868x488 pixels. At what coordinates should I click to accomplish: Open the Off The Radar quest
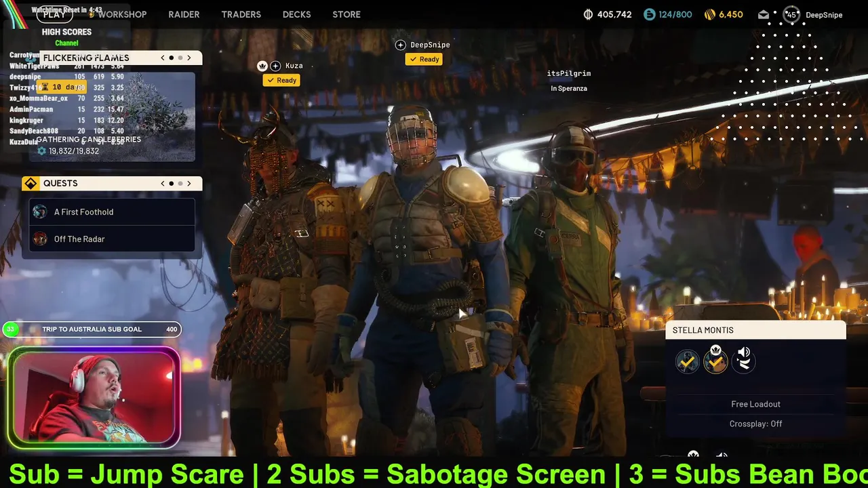click(112, 239)
